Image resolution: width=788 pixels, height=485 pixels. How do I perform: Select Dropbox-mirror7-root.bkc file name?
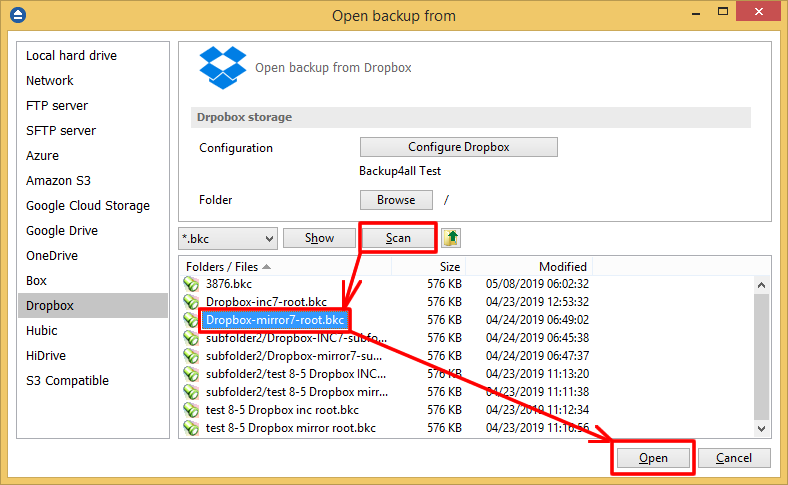[x=275, y=320]
